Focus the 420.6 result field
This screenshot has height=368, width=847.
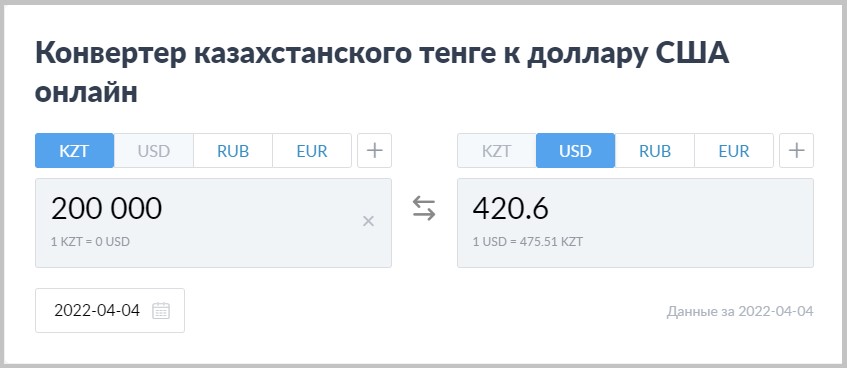(x=635, y=223)
